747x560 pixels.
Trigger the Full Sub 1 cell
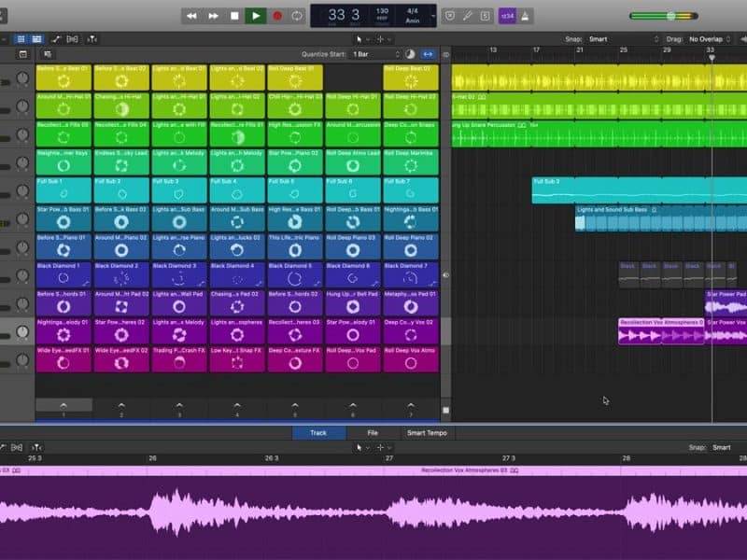(63, 190)
